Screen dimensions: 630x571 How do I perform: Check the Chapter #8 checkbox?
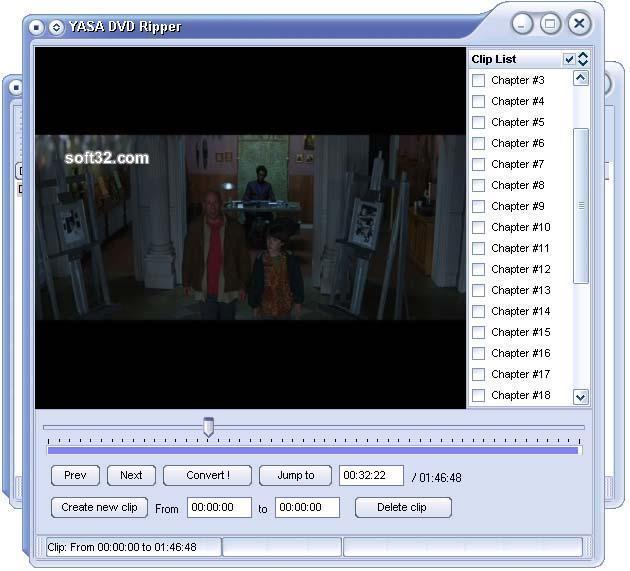coord(478,185)
